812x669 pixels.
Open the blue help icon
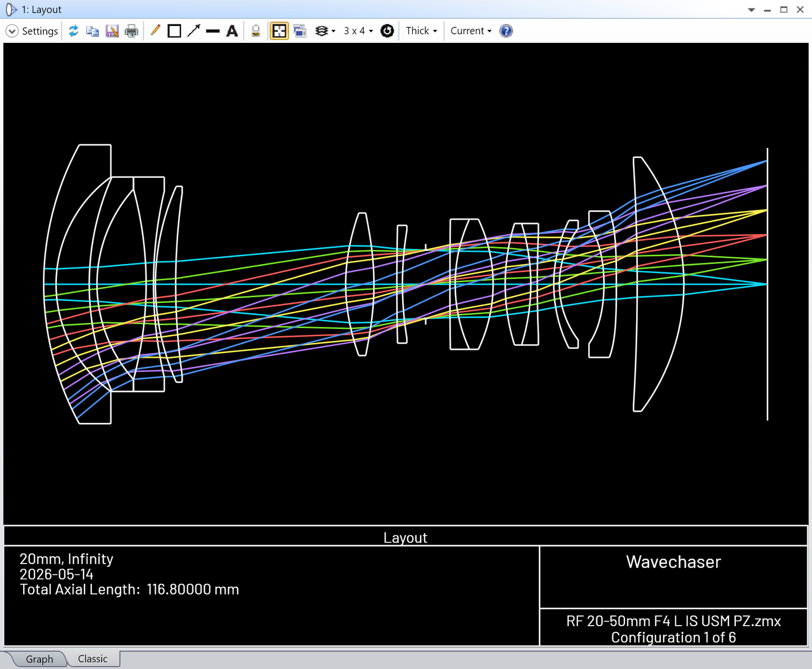coord(506,31)
